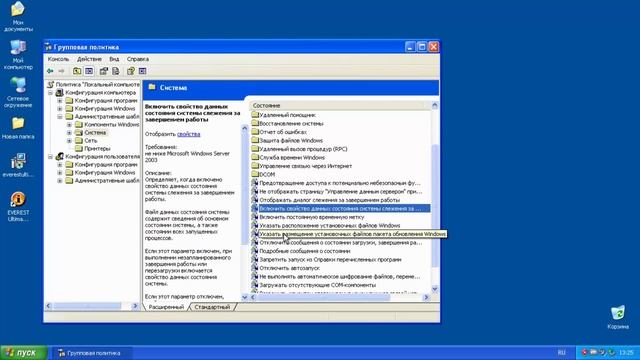The width and height of the screenshot is (640, 360).
Task: Open the Восстановление системы folder in list
Action: 288,123
